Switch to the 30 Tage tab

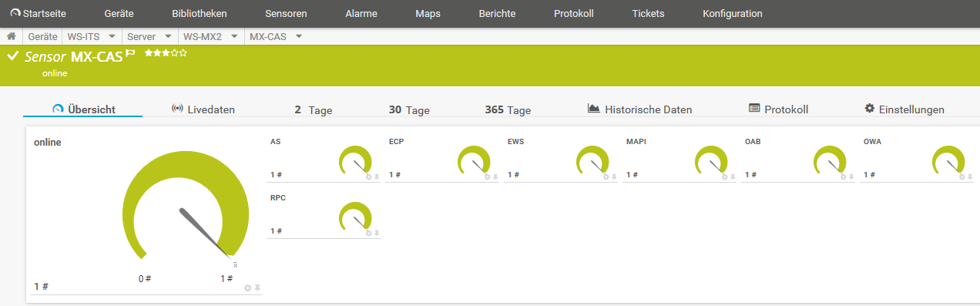pos(409,110)
